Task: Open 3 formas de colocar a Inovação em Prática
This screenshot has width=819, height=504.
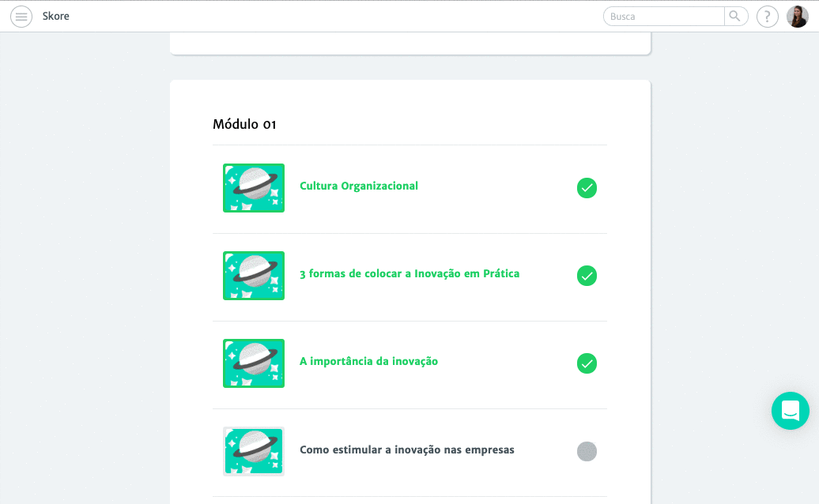Action: coord(409,274)
